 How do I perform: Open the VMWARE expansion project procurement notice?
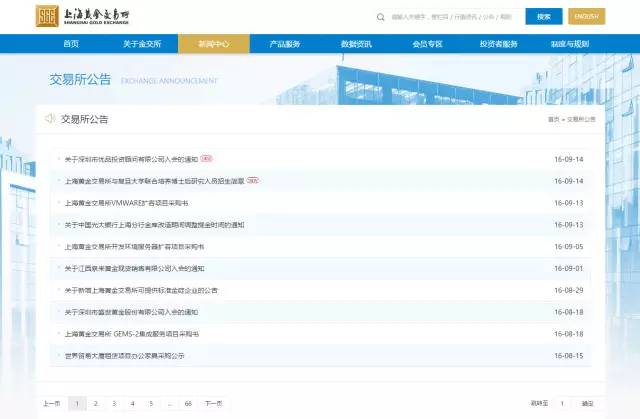click(x=126, y=203)
